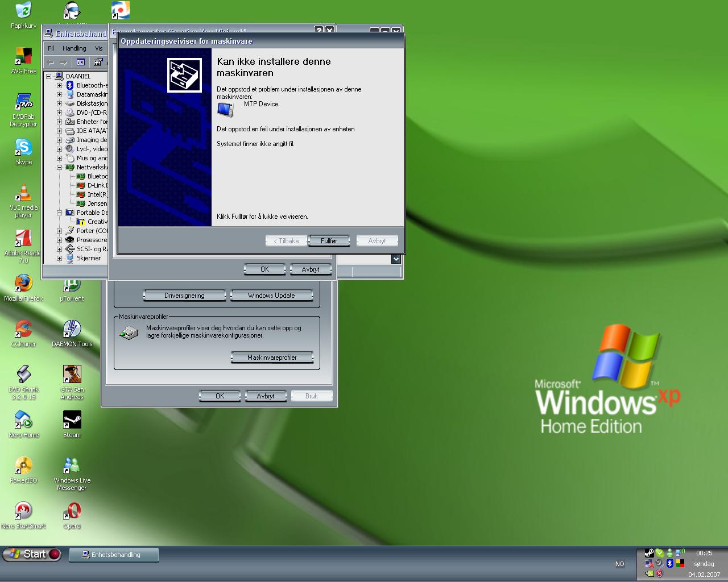This screenshot has width=728, height=582.
Task: Open GTA San Andreas desktop icon
Action: (x=72, y=383)
